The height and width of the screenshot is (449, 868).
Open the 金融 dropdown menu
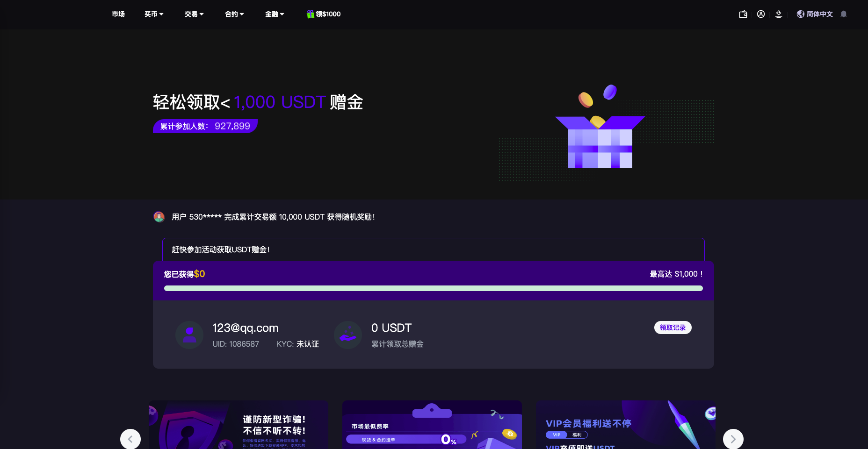275,14
